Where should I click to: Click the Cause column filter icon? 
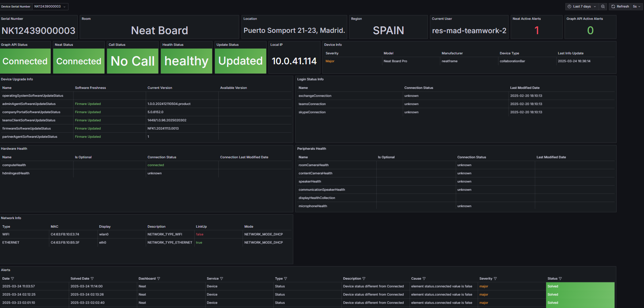(x=424, y=279)
